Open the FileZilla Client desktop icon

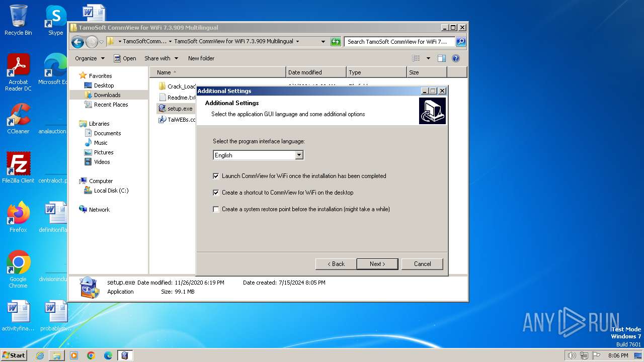18,168
